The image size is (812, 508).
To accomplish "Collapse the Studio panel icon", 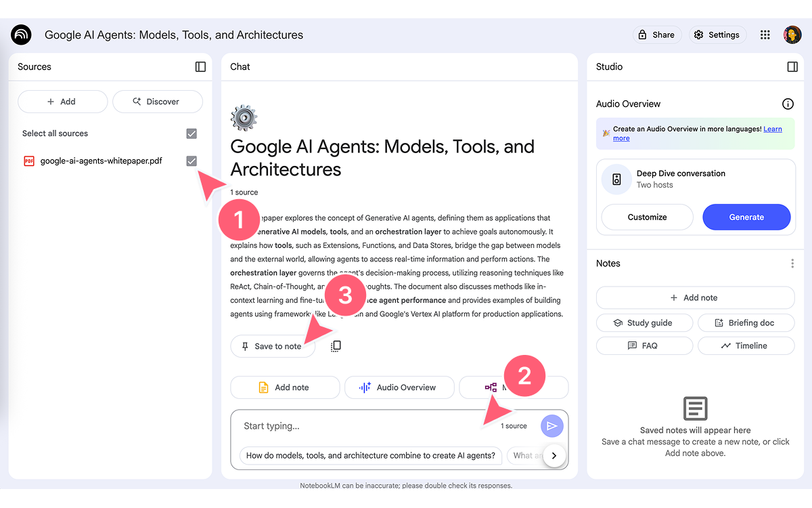I will click(792, 66).
